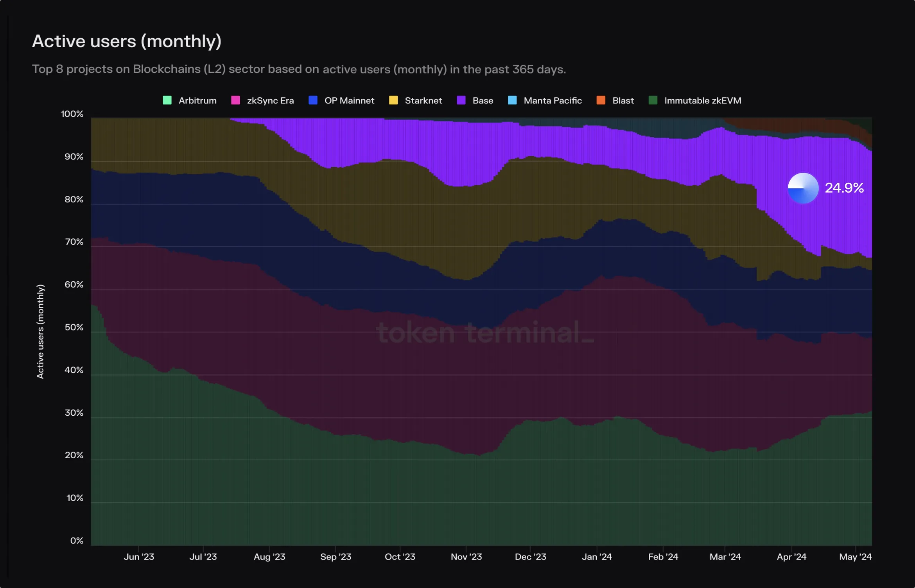Toggle the OP Mainnet legend label
Screen dimensions: 915x588
tap(349, 101)
